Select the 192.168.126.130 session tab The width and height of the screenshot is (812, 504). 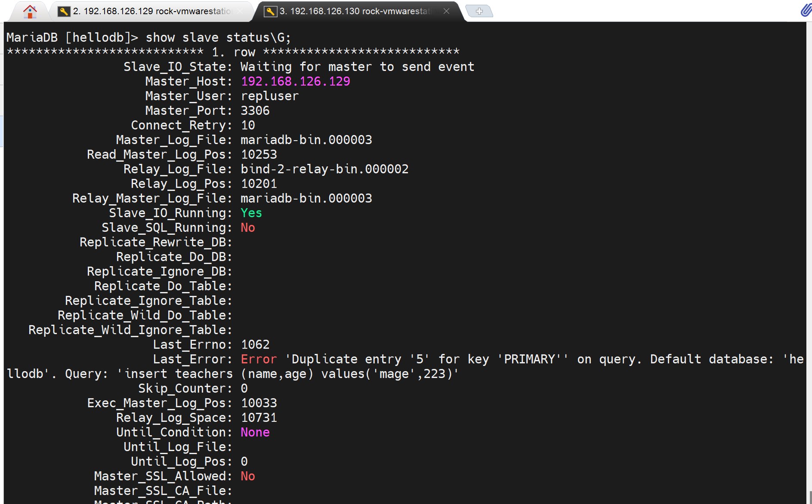click(x=355, y=11)
